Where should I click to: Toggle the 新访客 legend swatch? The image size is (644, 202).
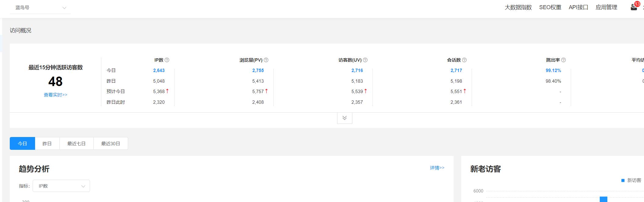(623, 181)
